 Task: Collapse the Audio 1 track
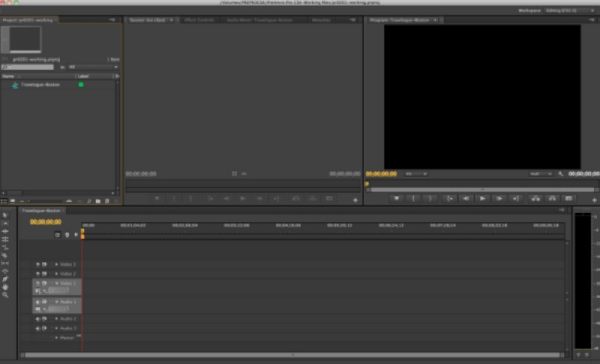57,302
